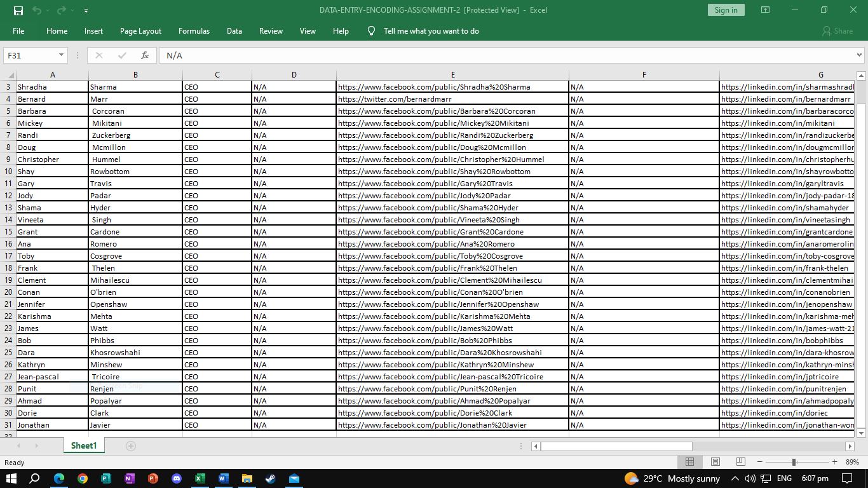Open the notification center icon
The image size is (868, 488).
click(847, 478)
